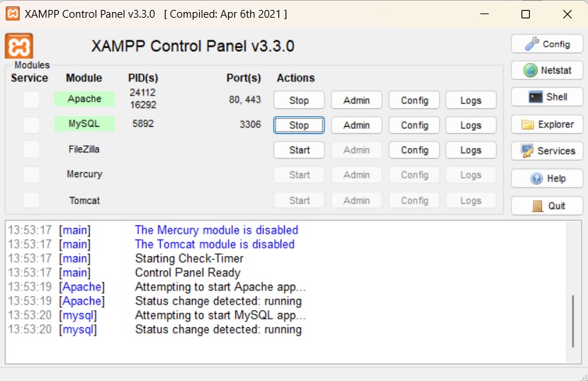Toggle the MySQL service checkbox
The height and width of the screenshot is (381, 588).
[x=31, y=125]
